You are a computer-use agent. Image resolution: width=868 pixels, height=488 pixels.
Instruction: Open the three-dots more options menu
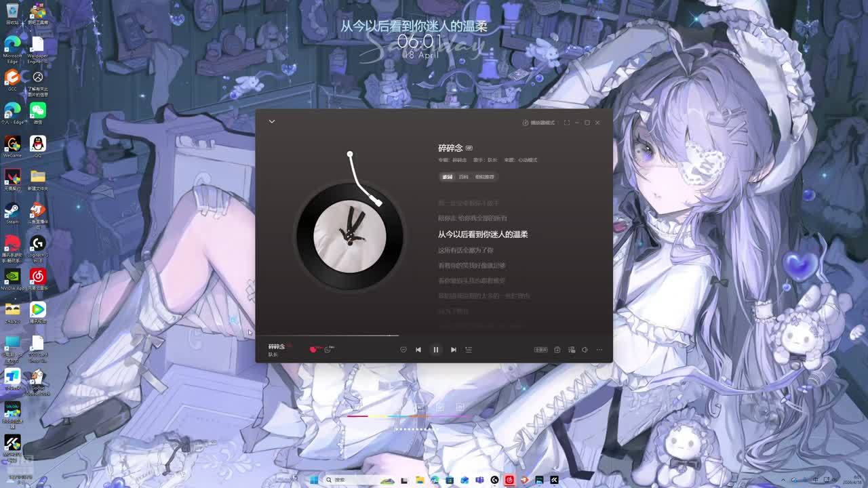coord(599,350)
